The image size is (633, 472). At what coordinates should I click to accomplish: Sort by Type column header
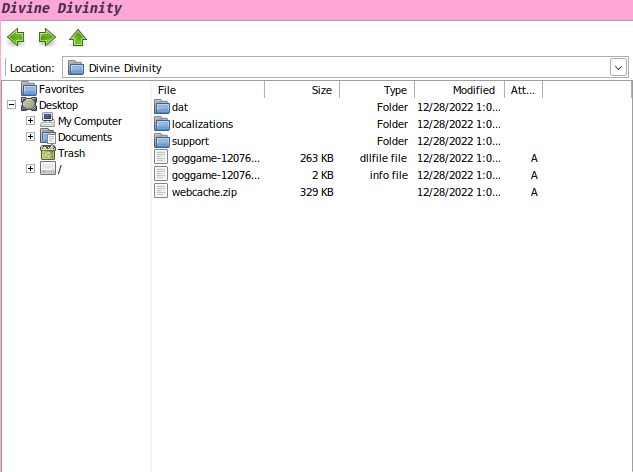[x=377, y=90]
